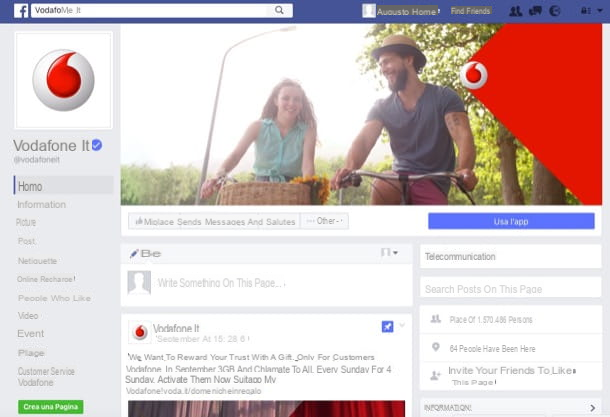Click the Search Posts On This Page field
610x417 pixels.
click(x=511, y=288)
